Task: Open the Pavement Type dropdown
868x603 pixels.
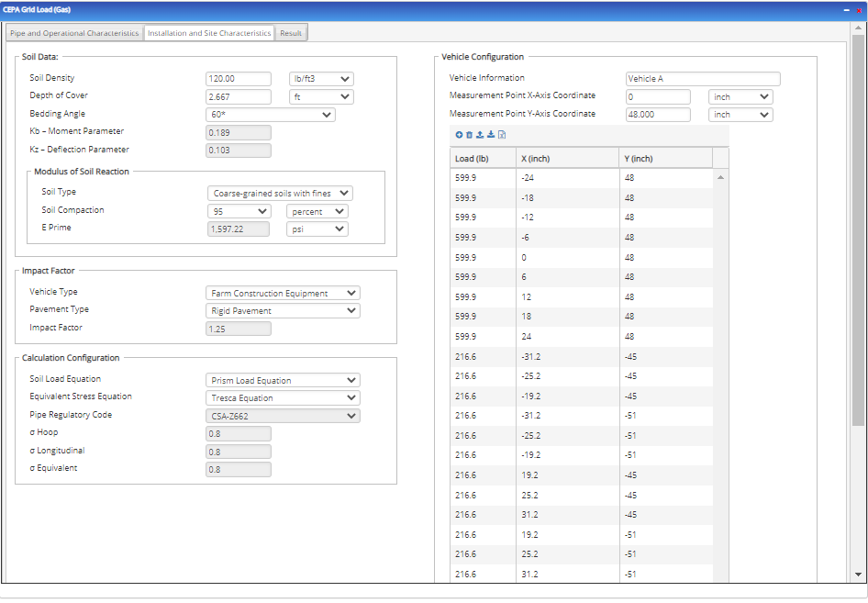Action: pyautogui.click(x=283, y=310)
